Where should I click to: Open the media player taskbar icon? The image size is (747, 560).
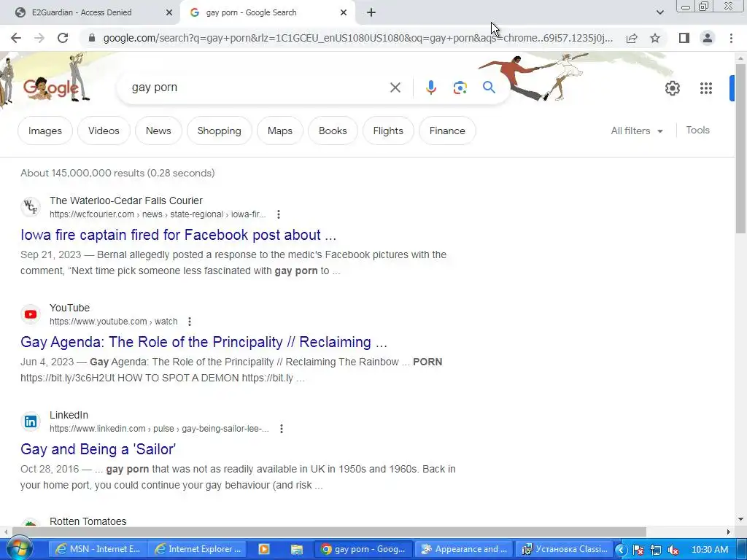(x=264, y=549)
